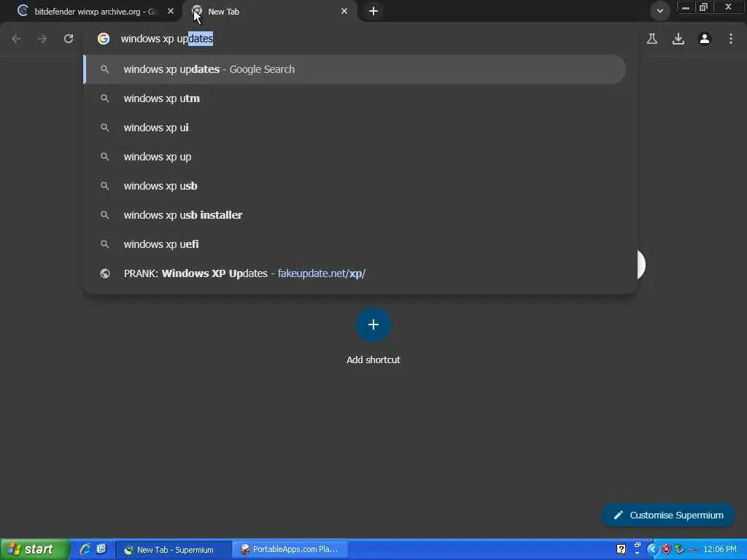Select the New Tab tab
The image size is (747, 560).
(x=269, y=12)
